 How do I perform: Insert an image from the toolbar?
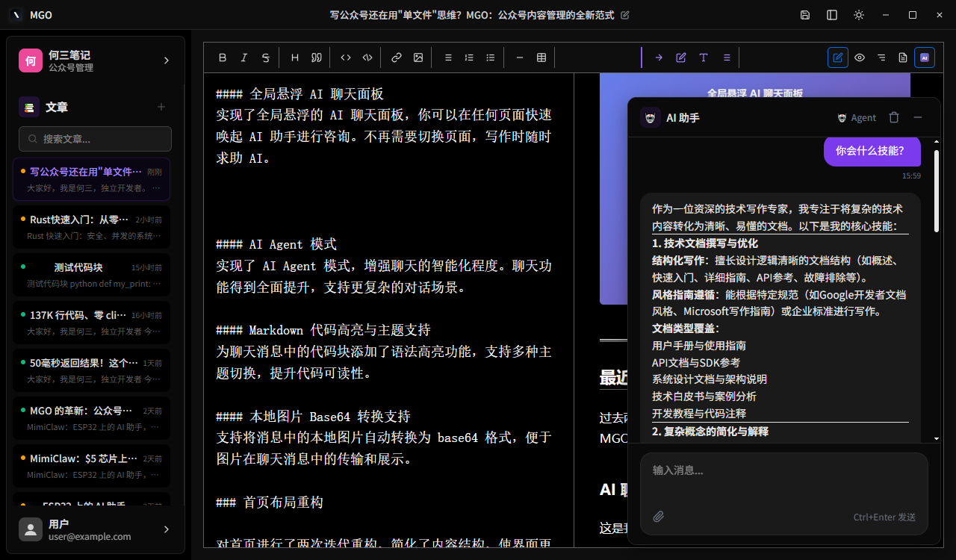tap(418, 57)
